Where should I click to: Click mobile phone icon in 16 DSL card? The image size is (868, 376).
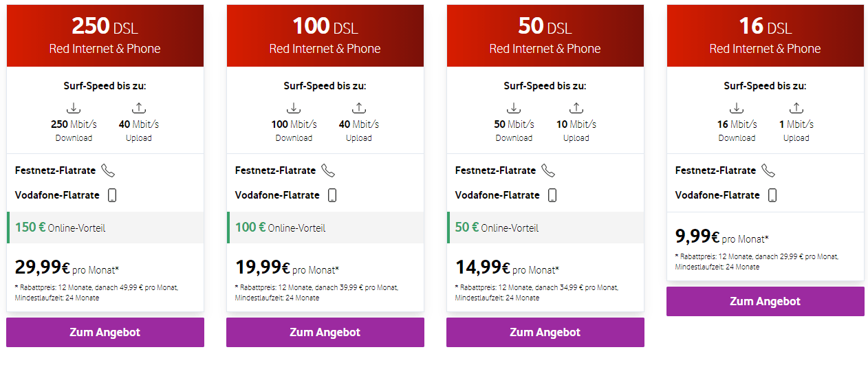coord(772,195)
